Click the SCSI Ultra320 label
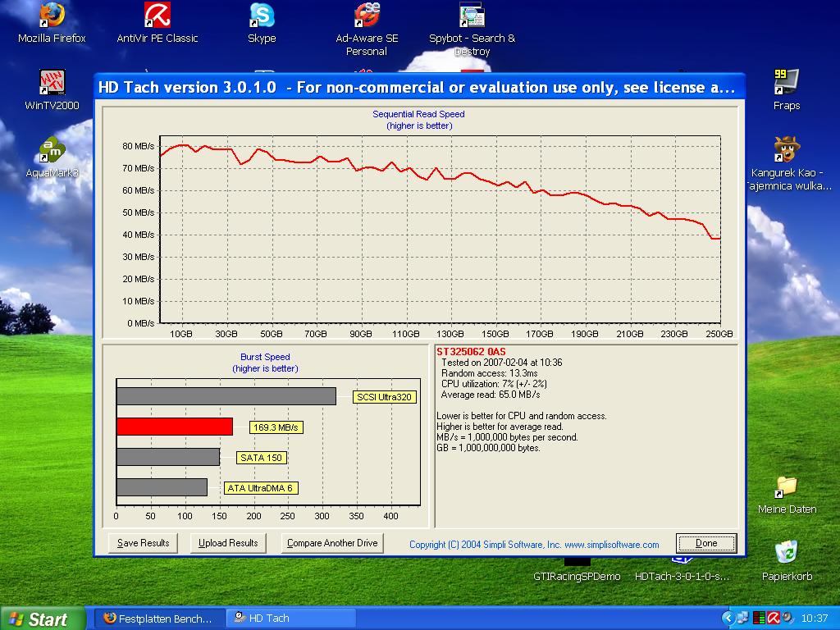840x630 pixels. [x=384, y=397]
